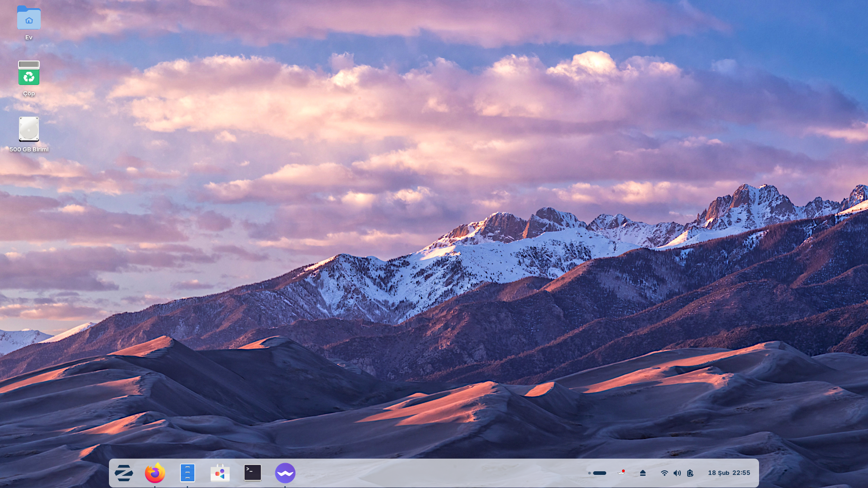Click the 22:55 clock time

[x=741, y=473]
